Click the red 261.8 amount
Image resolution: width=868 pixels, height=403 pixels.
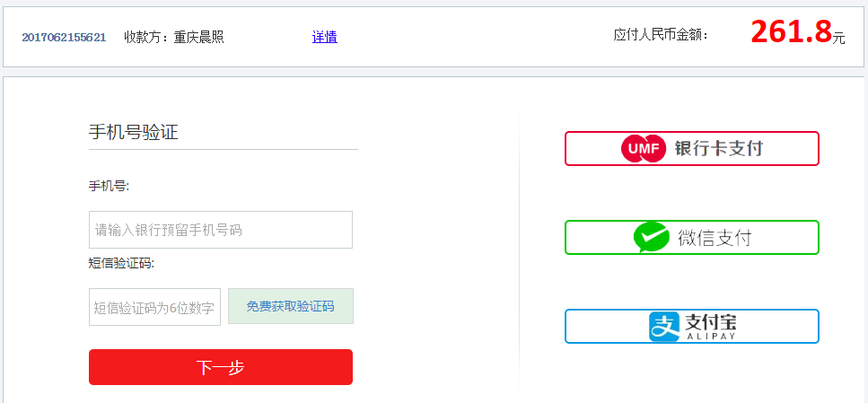pos(791,32)
